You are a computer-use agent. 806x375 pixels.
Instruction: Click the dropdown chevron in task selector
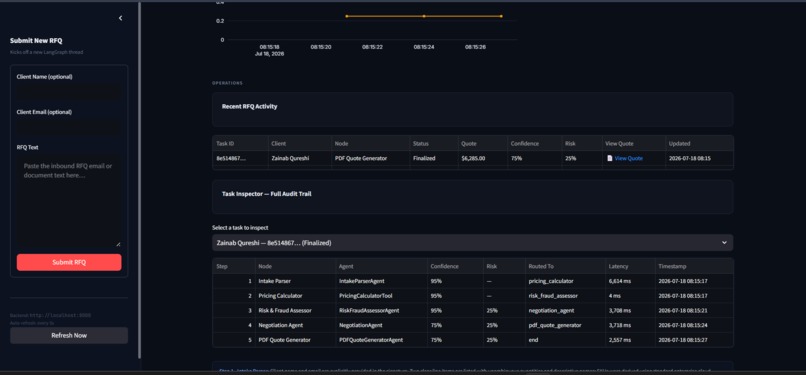coord(724,242)
